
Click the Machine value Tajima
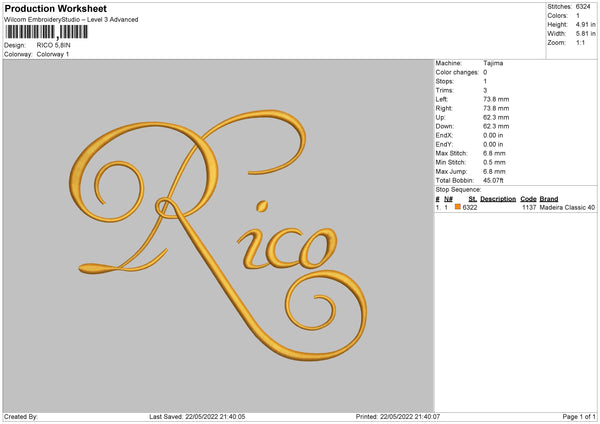493,63
